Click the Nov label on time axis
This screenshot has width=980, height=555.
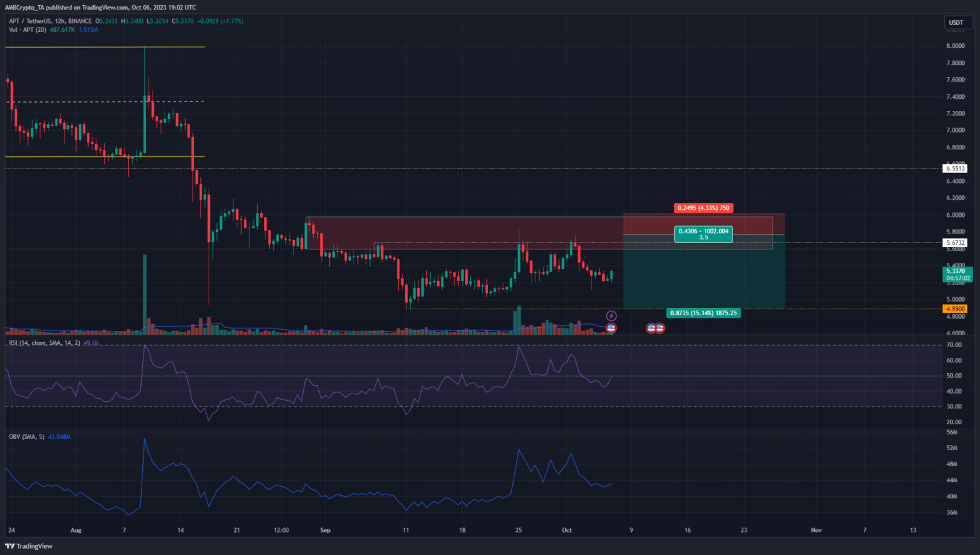tap(816, 530)
